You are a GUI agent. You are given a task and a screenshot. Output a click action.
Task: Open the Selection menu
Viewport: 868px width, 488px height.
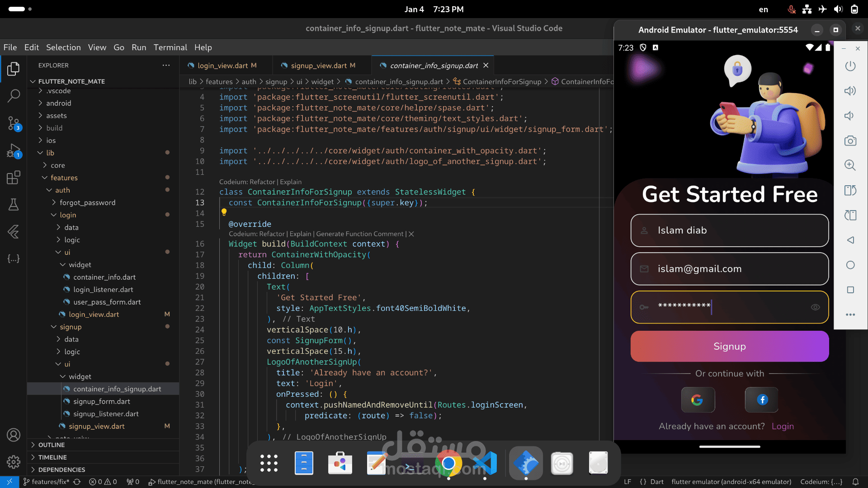point(63,47)
